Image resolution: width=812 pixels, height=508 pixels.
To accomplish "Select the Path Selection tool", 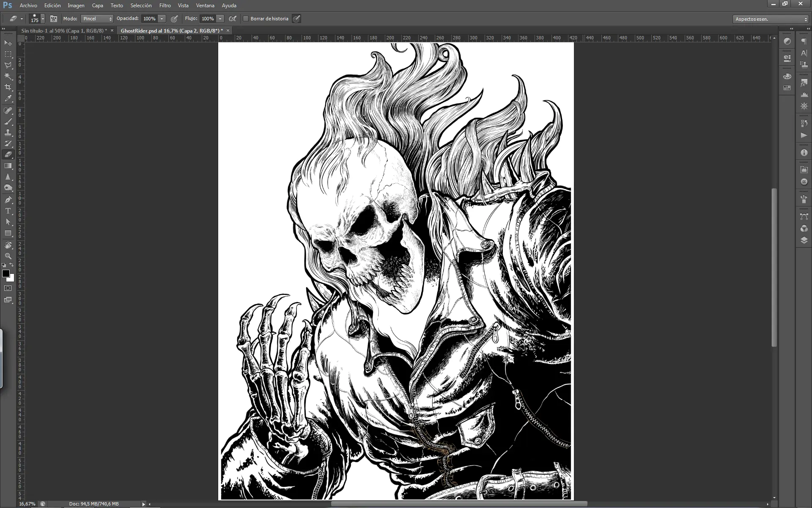I will pyautogui.click(x=8, y=222).
